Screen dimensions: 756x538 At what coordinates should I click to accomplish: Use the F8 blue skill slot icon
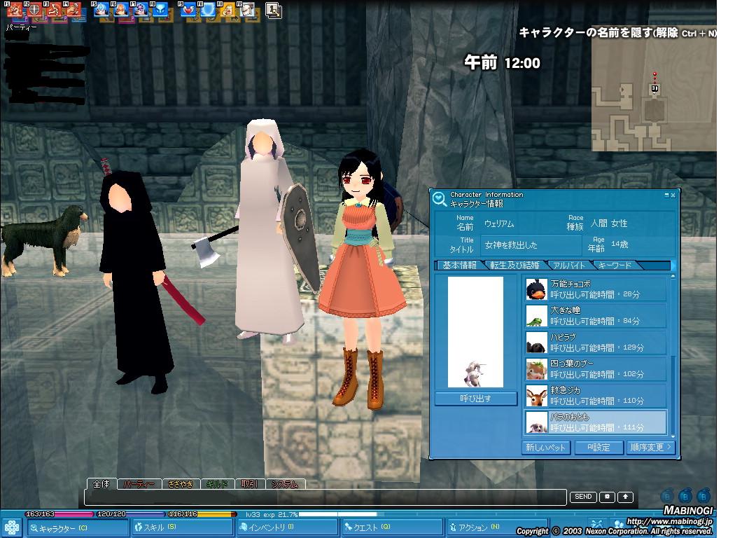(x=160, y=10)
